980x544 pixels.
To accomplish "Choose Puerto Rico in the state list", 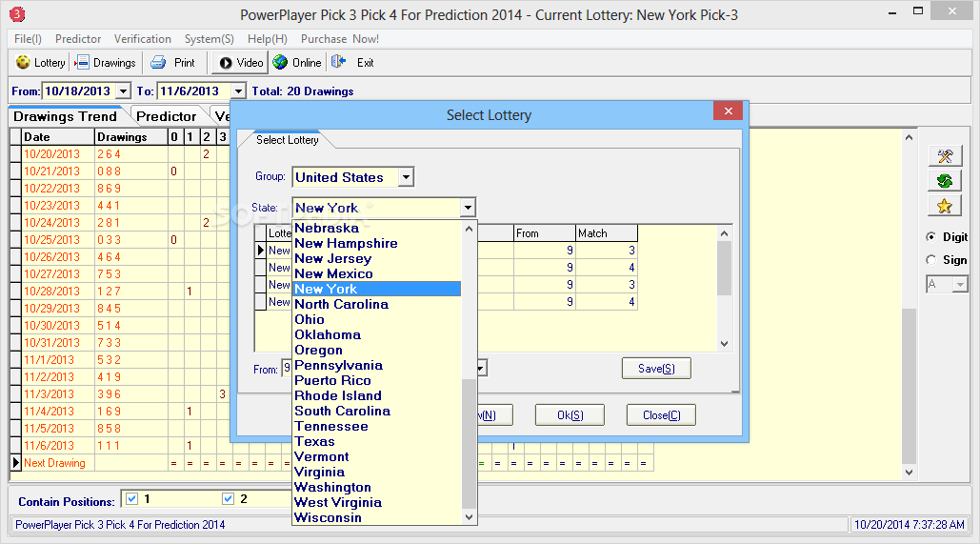I will [x=377, y=380].
